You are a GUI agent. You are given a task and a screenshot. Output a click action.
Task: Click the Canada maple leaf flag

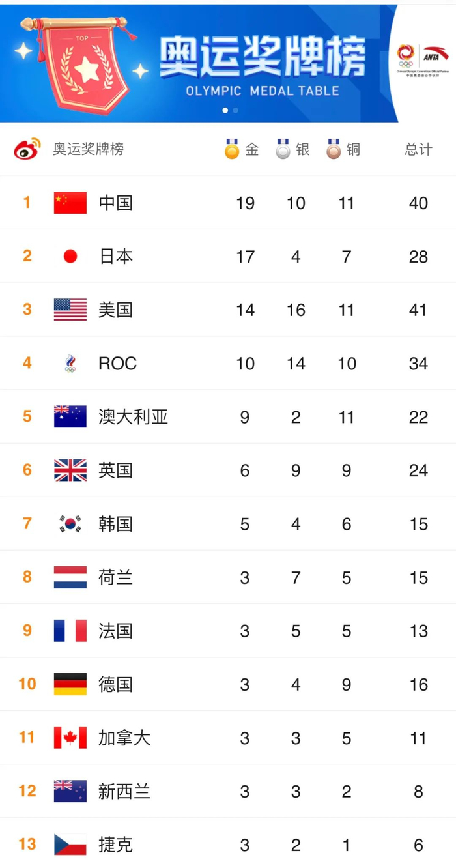pos(70,738)
